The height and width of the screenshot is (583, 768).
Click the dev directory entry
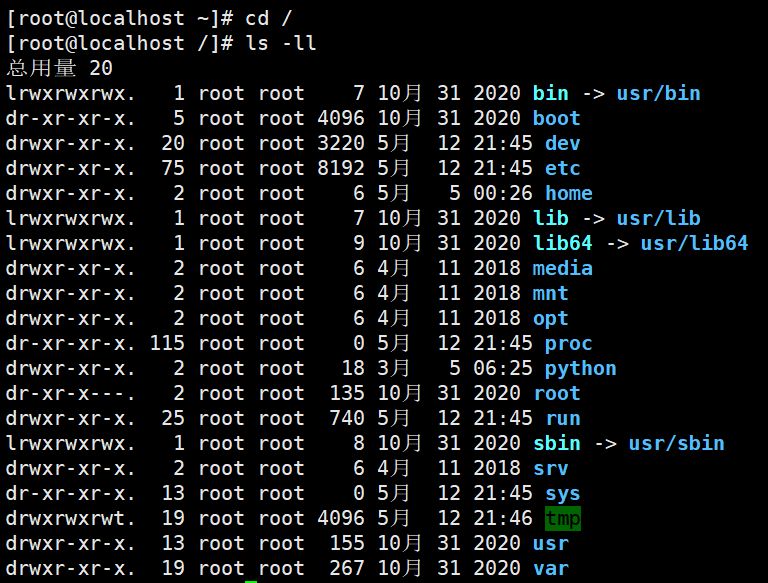[x=562, y=144]
